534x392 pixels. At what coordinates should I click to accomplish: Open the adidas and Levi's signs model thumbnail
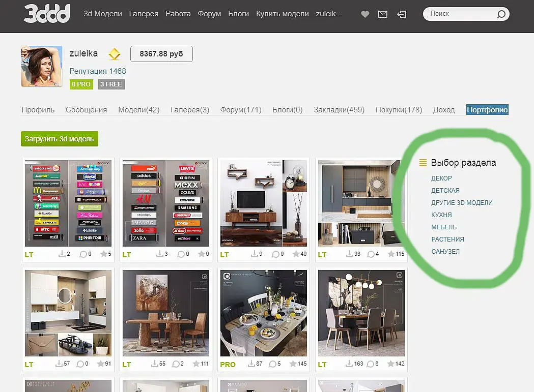point(166,203)
